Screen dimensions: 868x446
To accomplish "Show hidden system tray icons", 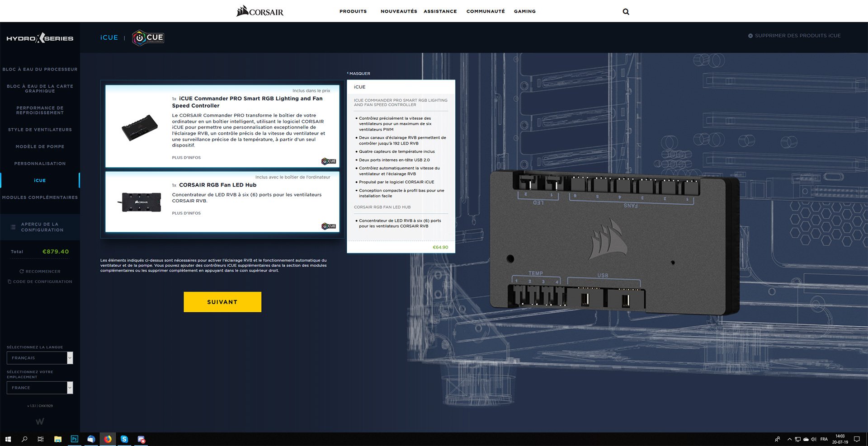I will (789, 439).
